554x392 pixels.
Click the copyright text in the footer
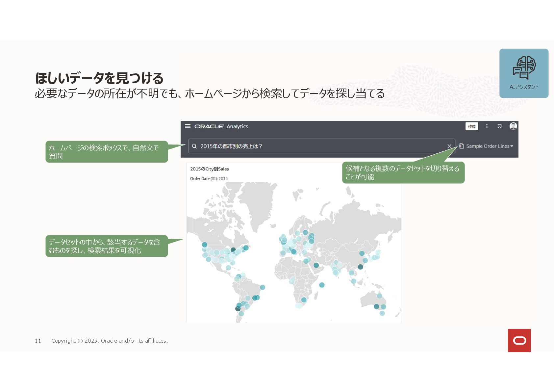pos(110,341)
